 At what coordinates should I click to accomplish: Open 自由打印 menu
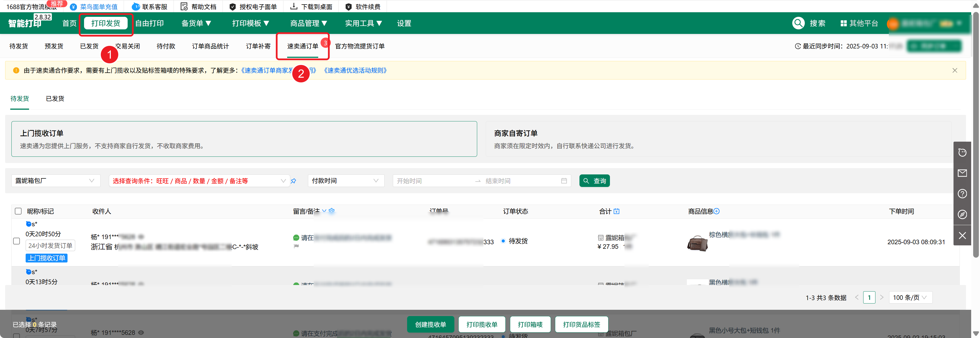point(150,23)
